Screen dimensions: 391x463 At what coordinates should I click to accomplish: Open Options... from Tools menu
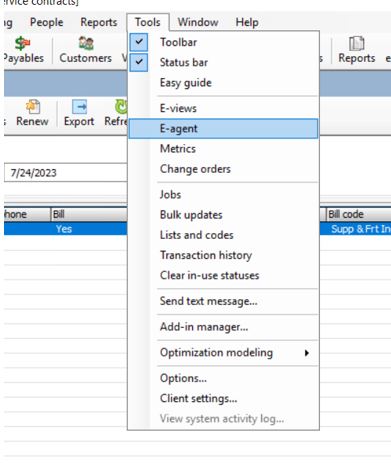tap(223, 378)
